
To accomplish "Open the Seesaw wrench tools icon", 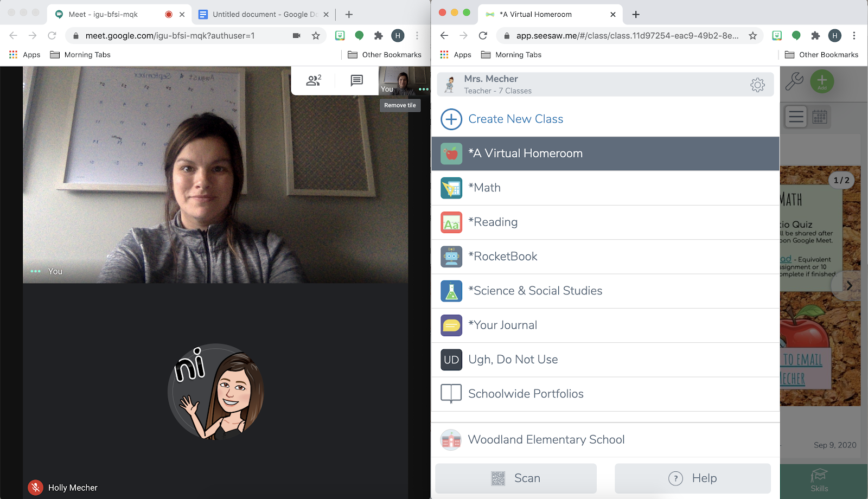I will (x=794, y=81).
